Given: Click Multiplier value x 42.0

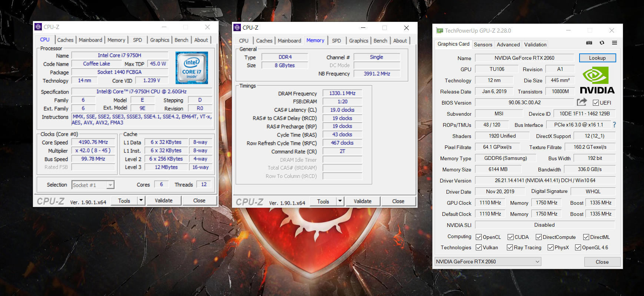Looking at the screenshot, I should pos(93,151).
